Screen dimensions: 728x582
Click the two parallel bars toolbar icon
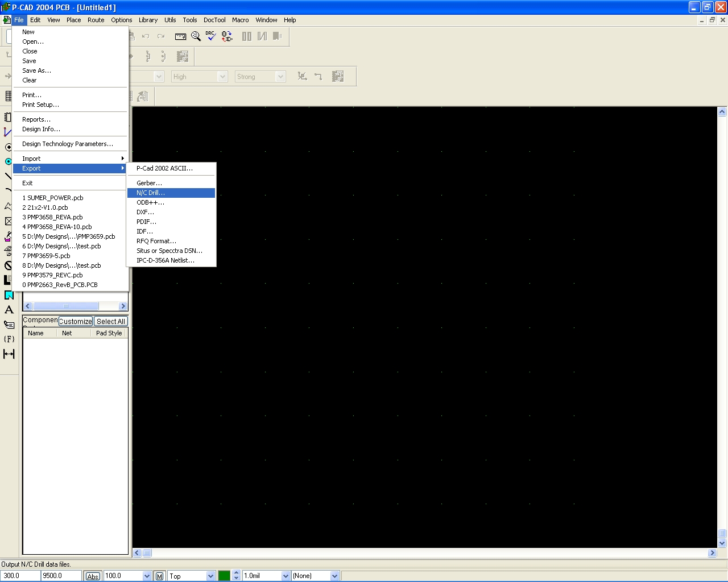point(247,36)
